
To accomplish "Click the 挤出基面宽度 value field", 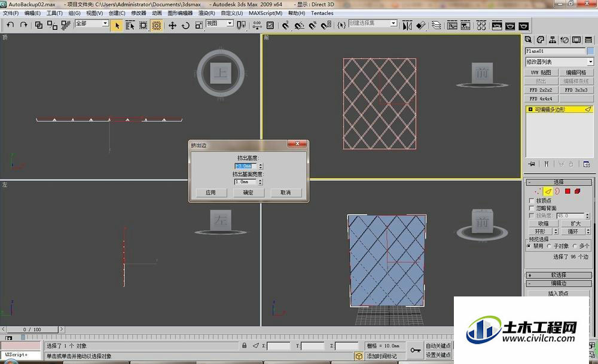I will [245, 182].
